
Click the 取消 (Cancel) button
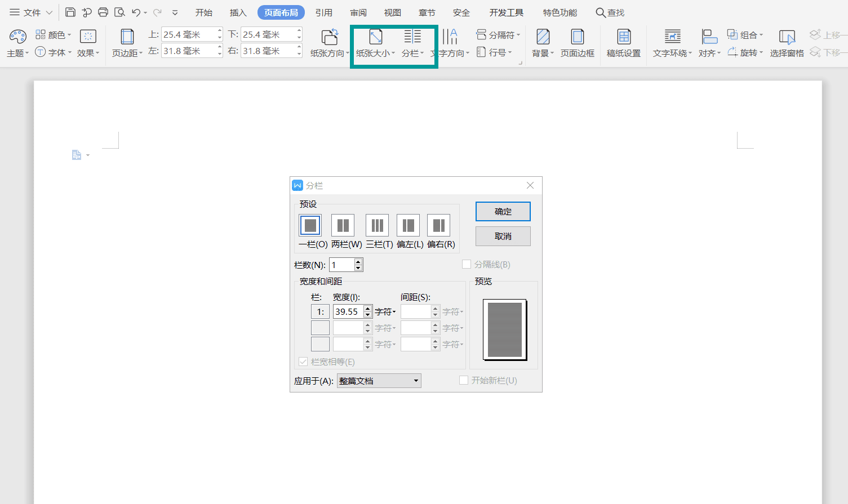[502, 236]
